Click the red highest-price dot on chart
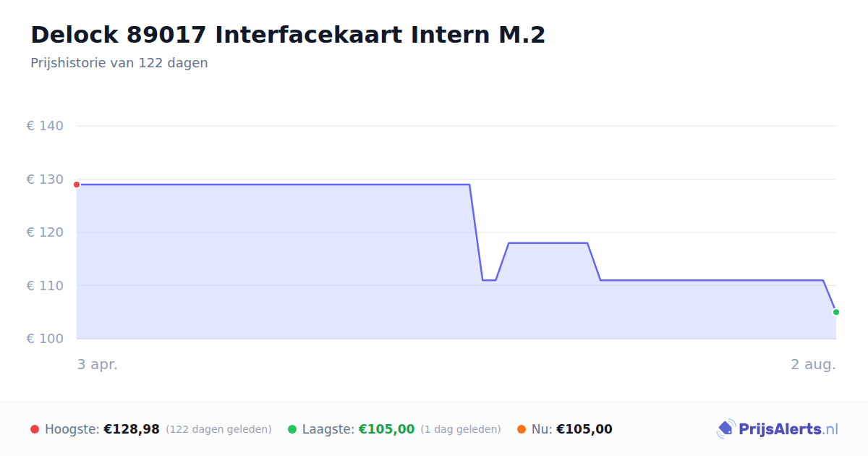The image size is (868, 456). pos(77,185)
